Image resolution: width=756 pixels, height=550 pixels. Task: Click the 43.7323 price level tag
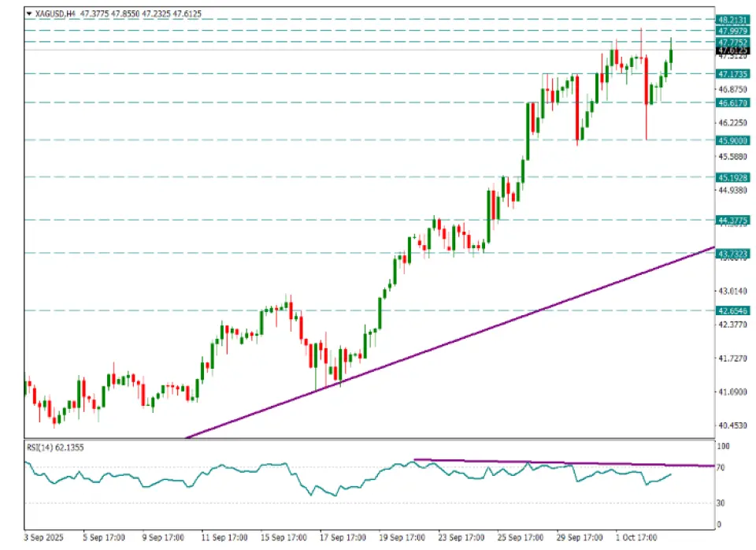(x=732, y=253)
